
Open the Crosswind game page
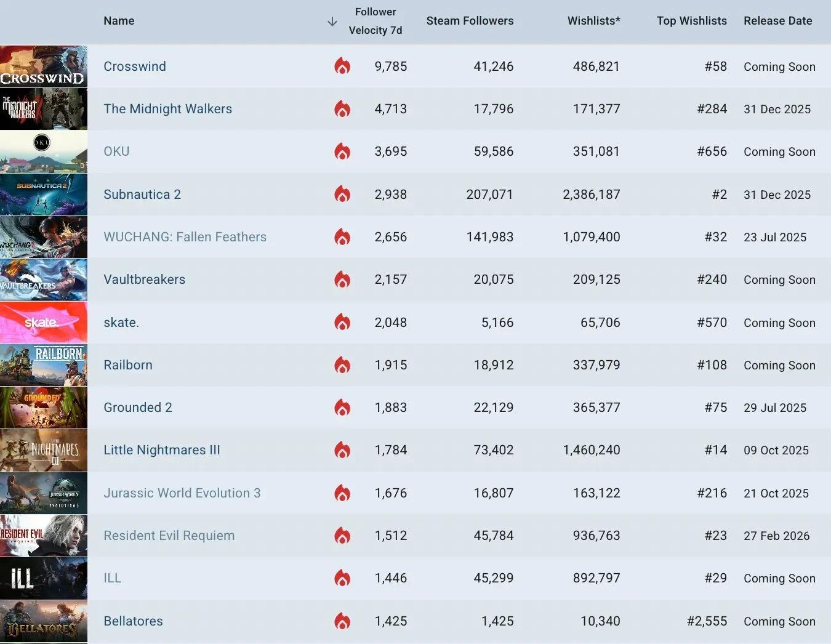click(x=135, y=66)
